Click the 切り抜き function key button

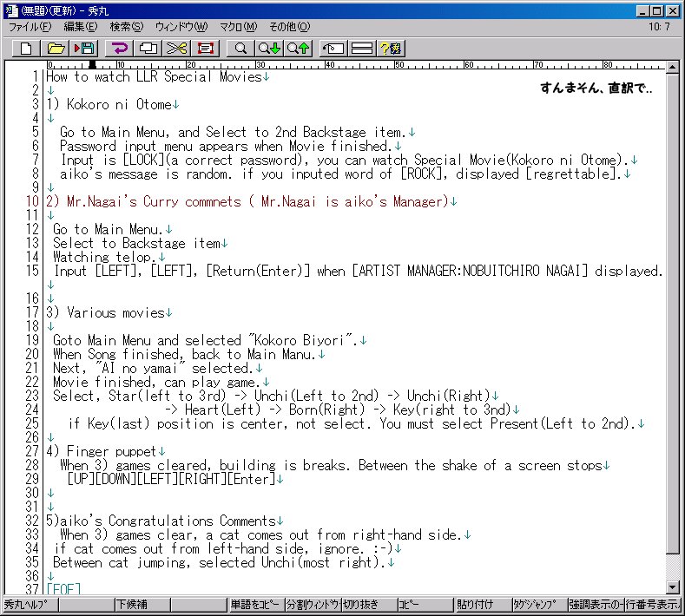click(369, 605)
